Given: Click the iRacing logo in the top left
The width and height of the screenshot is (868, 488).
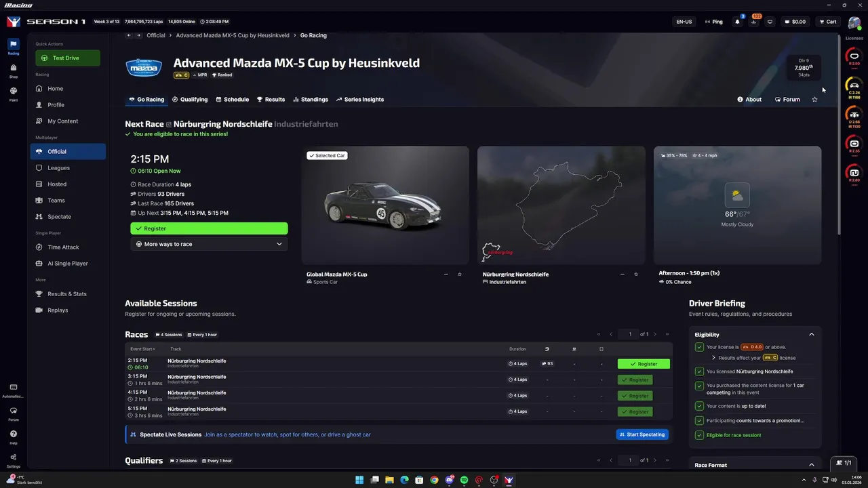Looking at the screenshot, I should tap(14, 22).
